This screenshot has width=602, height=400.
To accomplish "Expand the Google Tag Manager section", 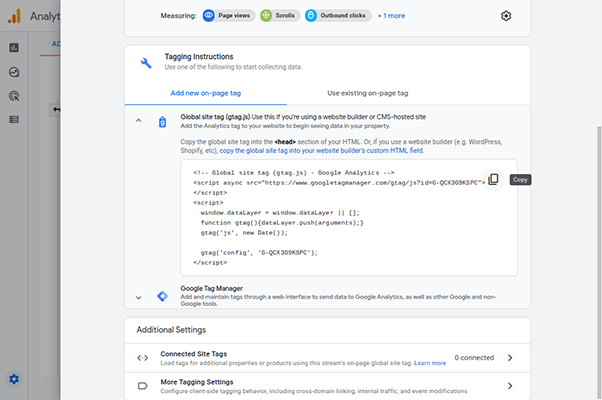I will pos(139,297).
